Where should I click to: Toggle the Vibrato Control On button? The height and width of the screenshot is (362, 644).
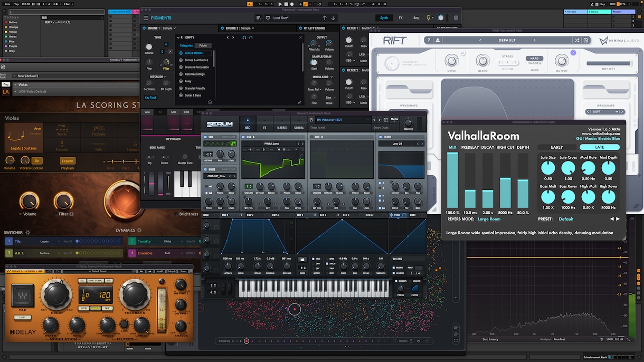point(36,160)
